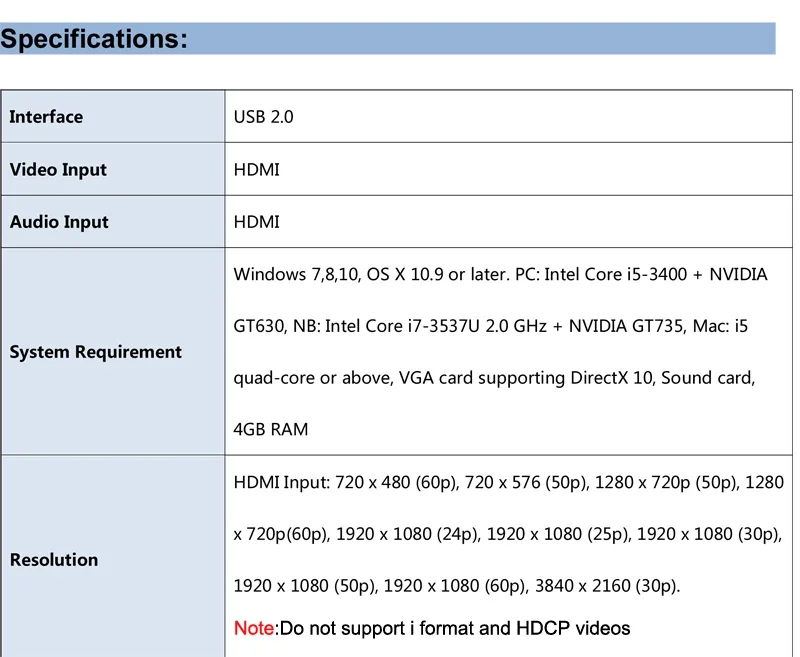Select the System Requirement label

(x=95, y=352)
